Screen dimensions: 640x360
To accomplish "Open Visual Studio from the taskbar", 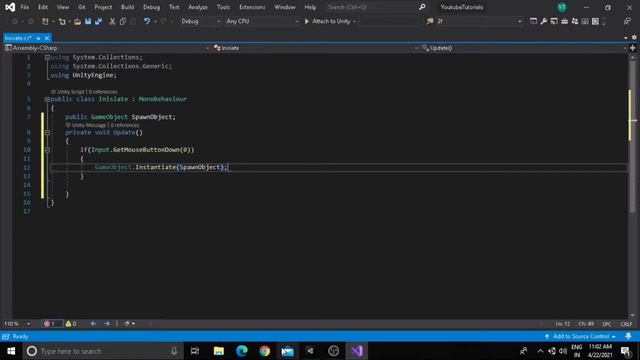I will tap(357, 351).
